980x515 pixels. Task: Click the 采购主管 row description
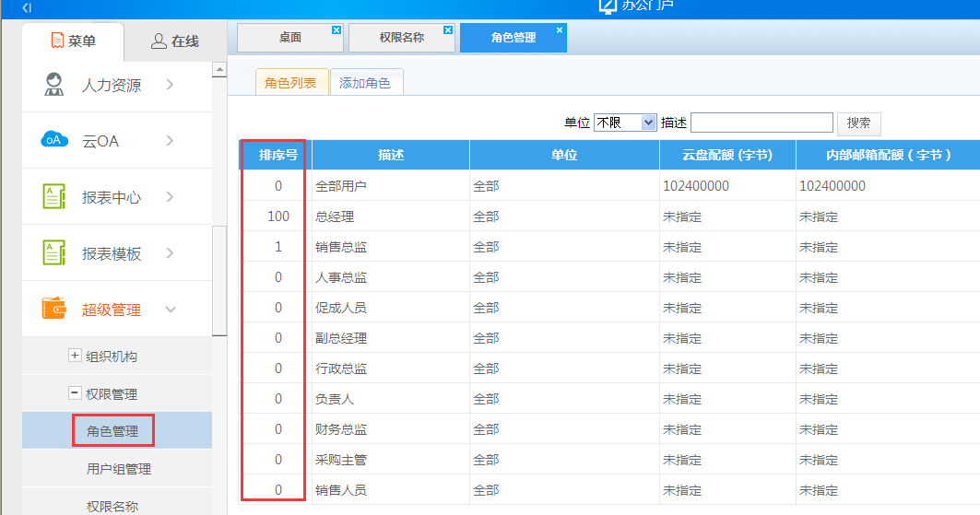pos(340,460)
